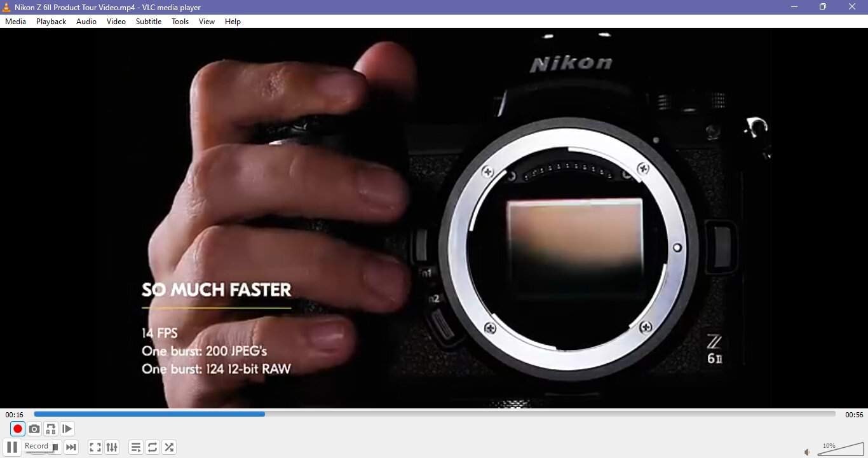Open the View menu
The height and width of the screenshot is (458, 868).
click(x=206, y=21)
